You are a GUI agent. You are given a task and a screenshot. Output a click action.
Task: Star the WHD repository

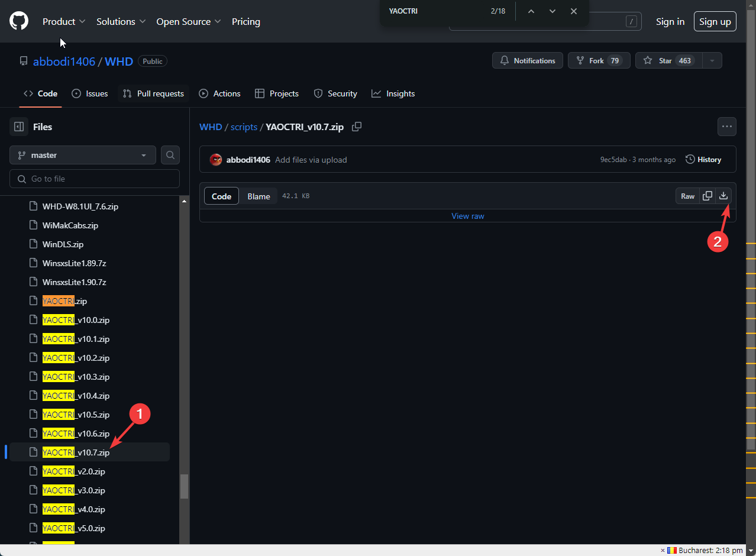669,60
